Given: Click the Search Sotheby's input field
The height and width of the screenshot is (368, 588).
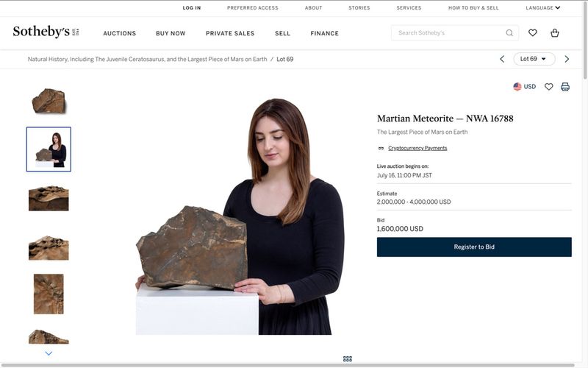Looking at the screenshot, I should coord(448,33).
